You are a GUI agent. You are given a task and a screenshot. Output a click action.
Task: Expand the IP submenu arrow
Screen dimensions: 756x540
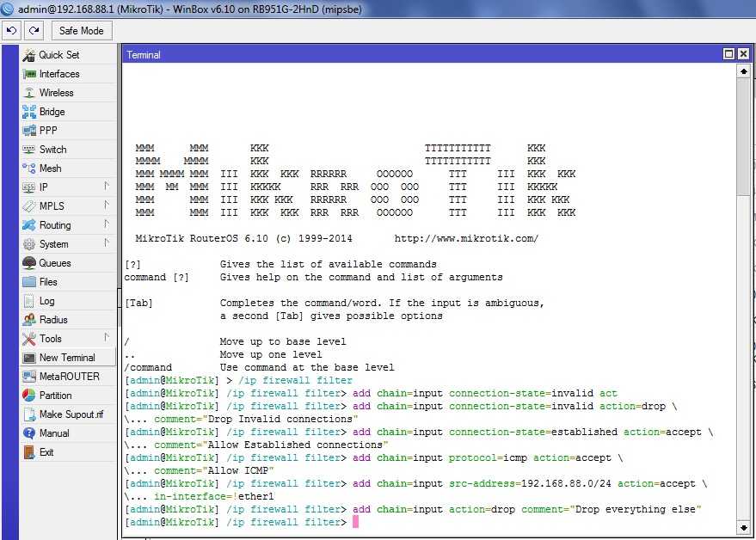coord(107,187)
